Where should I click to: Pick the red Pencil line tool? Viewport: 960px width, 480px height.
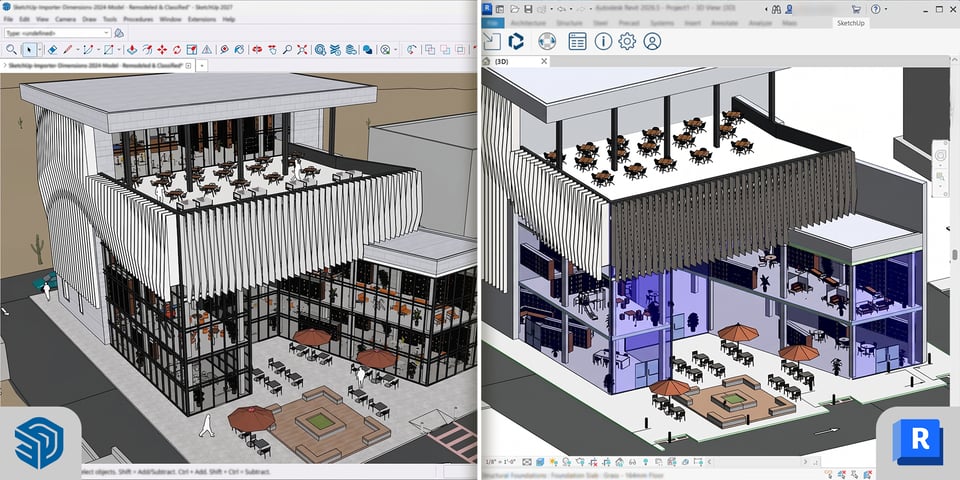click(67, 50)
